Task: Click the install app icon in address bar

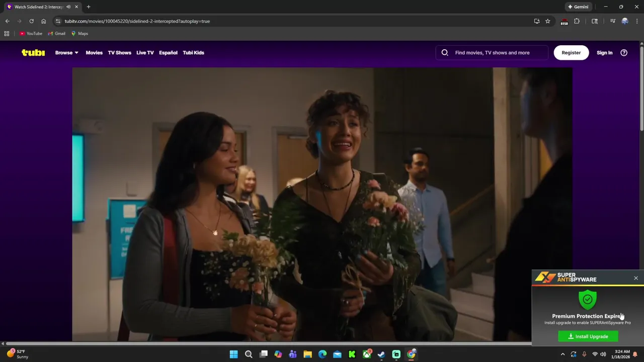Action: pos(537,21)
